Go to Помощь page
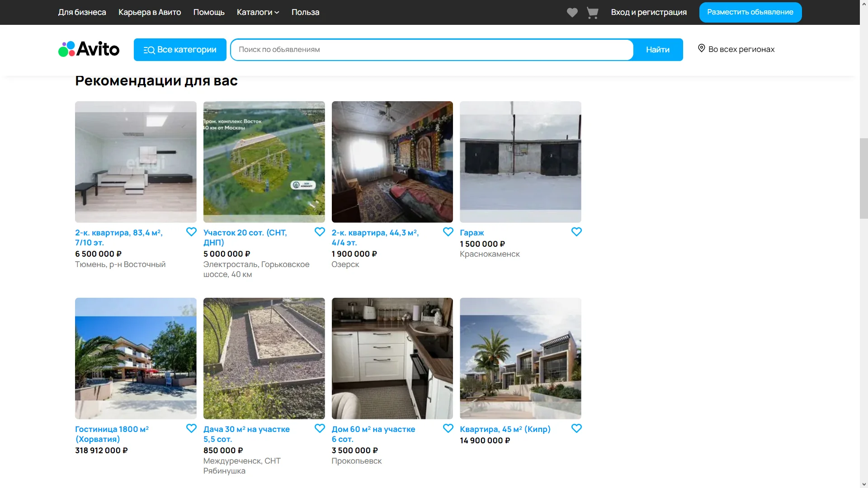The image size is (868, 488). click(208, 12)
